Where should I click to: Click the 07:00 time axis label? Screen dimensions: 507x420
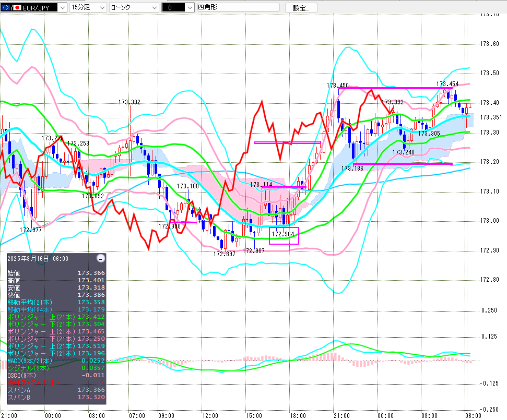pos(137,415)
